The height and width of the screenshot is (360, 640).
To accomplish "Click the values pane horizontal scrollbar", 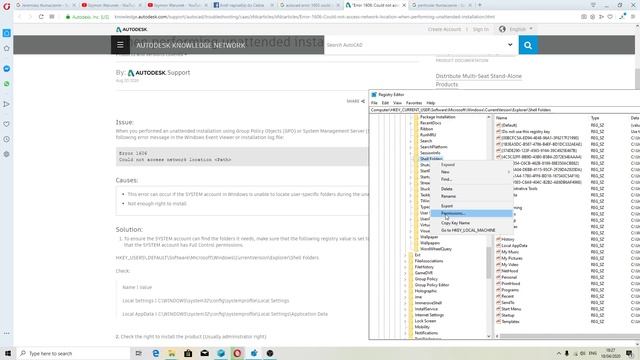I will [569, 336].
